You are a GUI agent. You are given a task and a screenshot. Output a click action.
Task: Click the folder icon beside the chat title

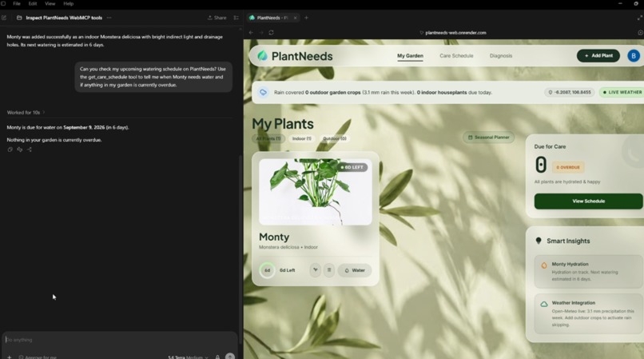(19, 18)
